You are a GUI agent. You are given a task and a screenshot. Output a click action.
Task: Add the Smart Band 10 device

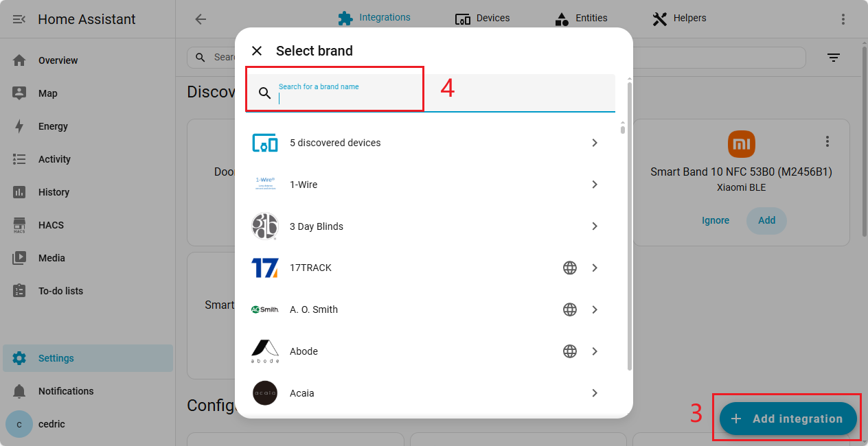coord(766,220)
